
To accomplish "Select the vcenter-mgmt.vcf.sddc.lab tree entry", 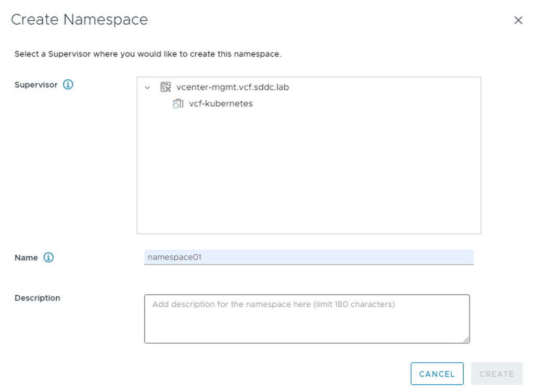I will pos(232,87).
